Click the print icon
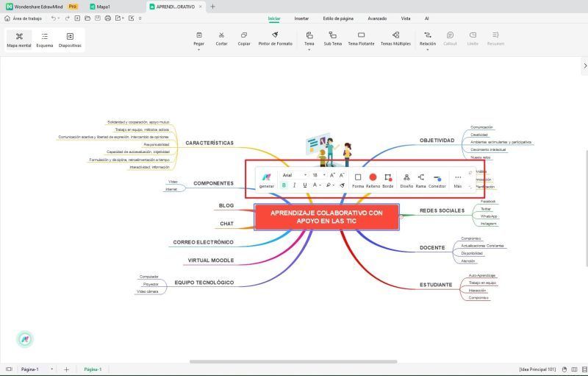This screenshot has width=588, height=376. point(107,18)
